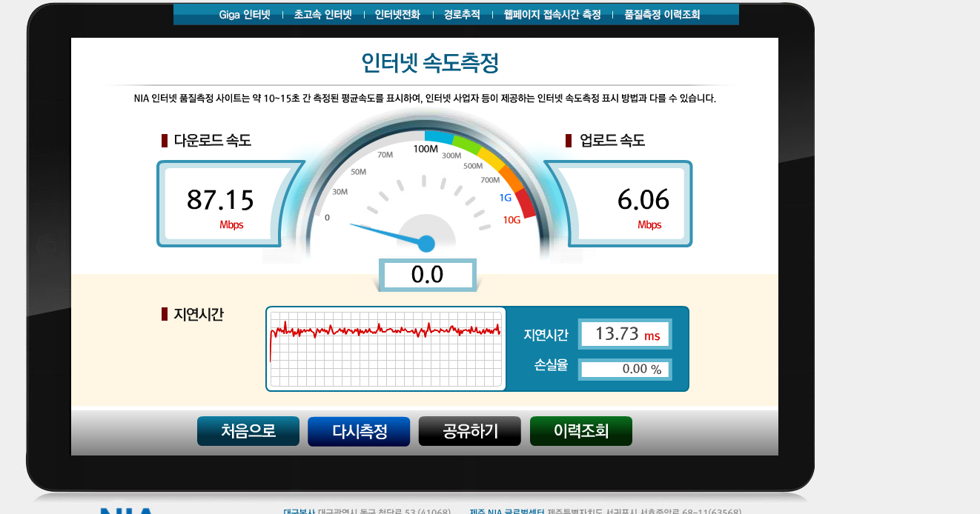Click the 13.73 ms latency value field
980x514 pixels.
pyautogui.click(x=625, y=334)
